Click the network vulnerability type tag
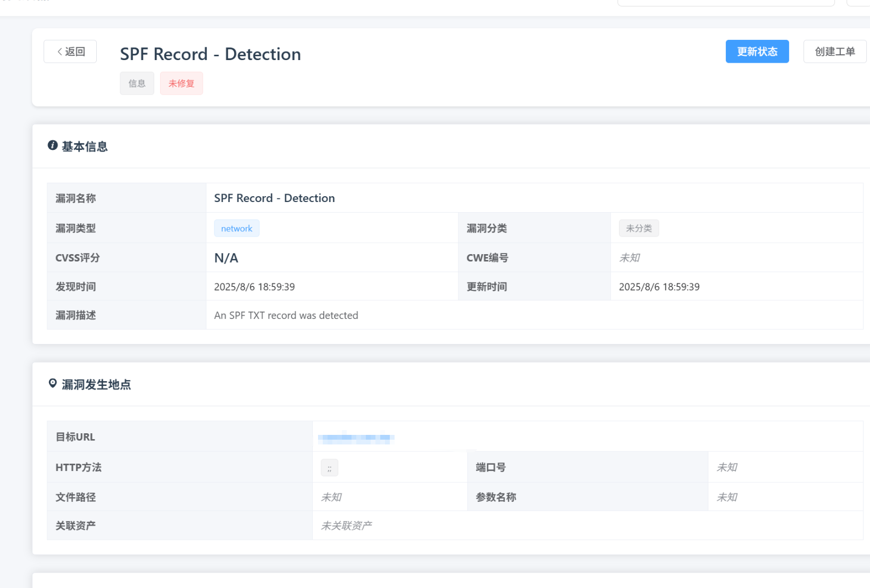The height and width of the screenshot is (588, 870). pos(237,228)
